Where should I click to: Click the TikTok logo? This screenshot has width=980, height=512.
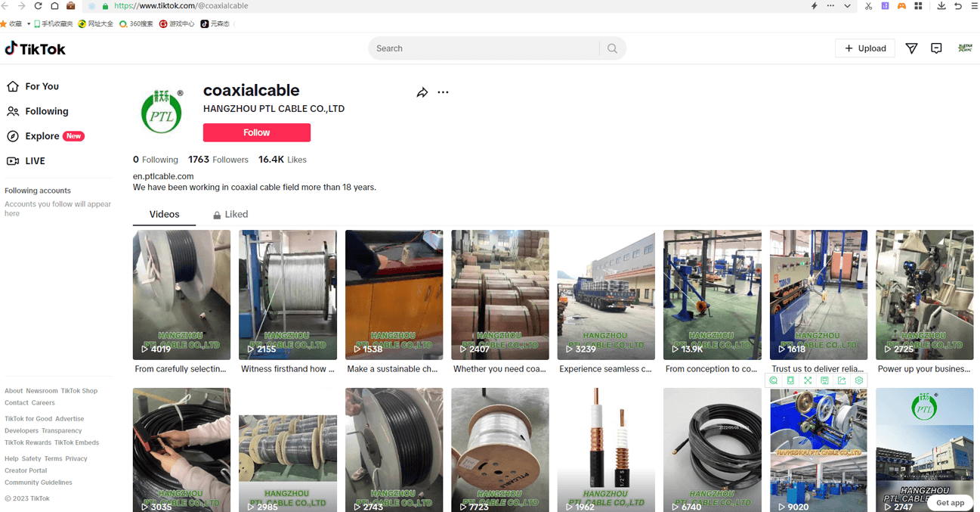tap(35, 48)
